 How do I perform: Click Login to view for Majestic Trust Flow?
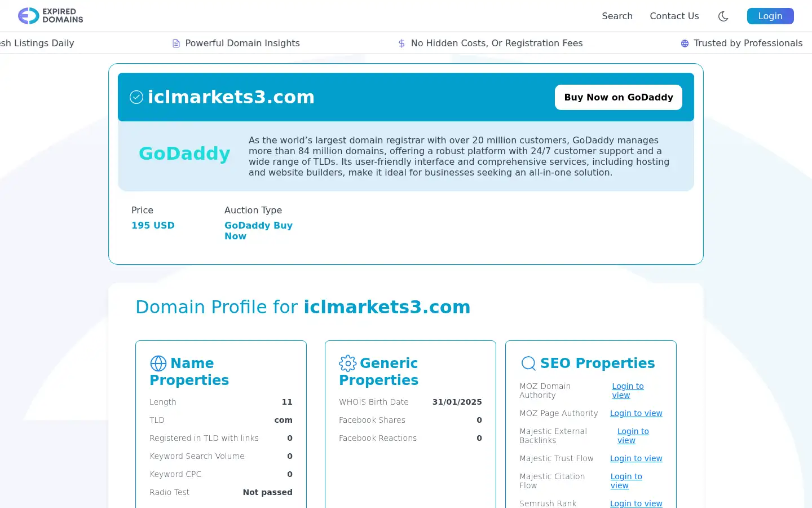[636, 458]
